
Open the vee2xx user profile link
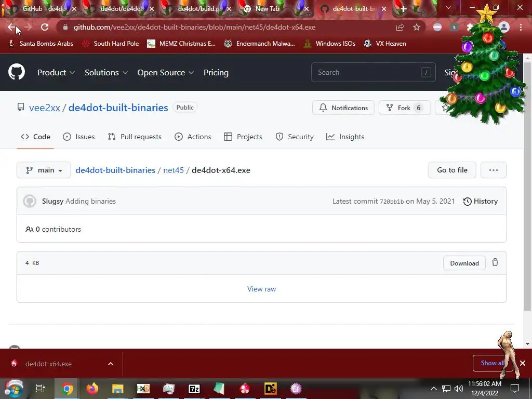pyautogui.click(x=45, y=108)
